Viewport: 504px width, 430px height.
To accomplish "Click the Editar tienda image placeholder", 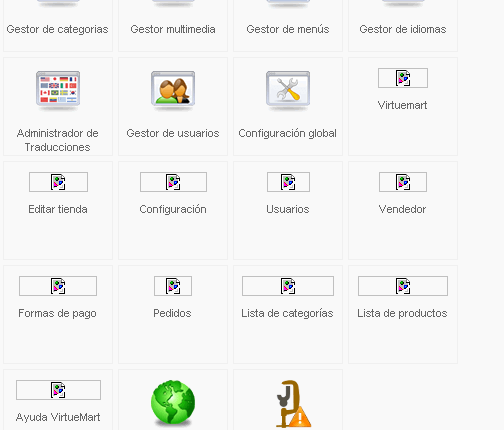I will (x=58, y=182).
